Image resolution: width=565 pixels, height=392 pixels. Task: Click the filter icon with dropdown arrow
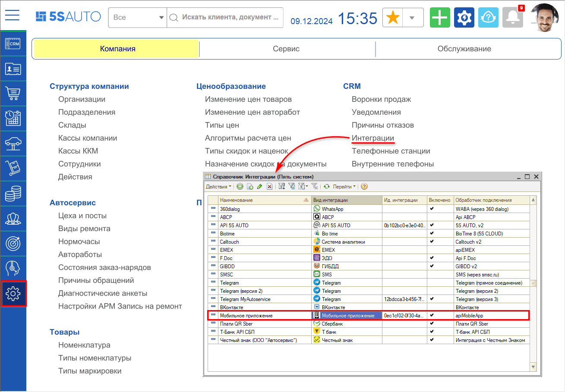coord(303,187)
